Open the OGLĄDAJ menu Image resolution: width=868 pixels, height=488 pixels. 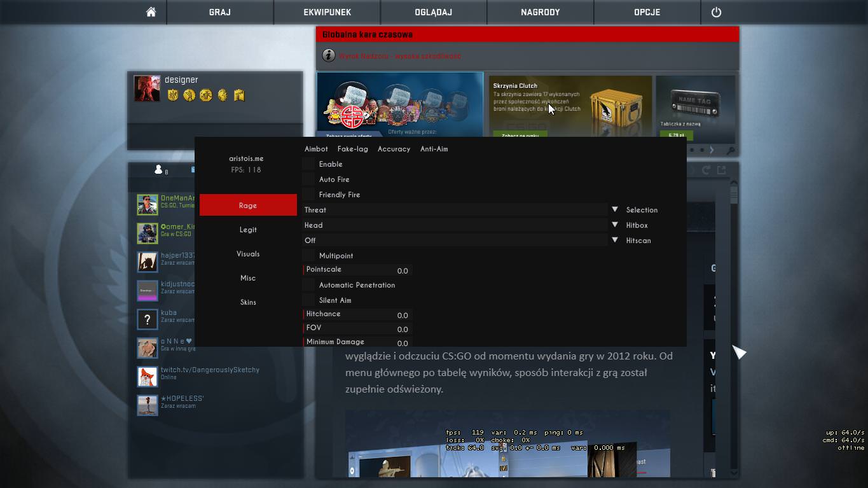[434, 12]
